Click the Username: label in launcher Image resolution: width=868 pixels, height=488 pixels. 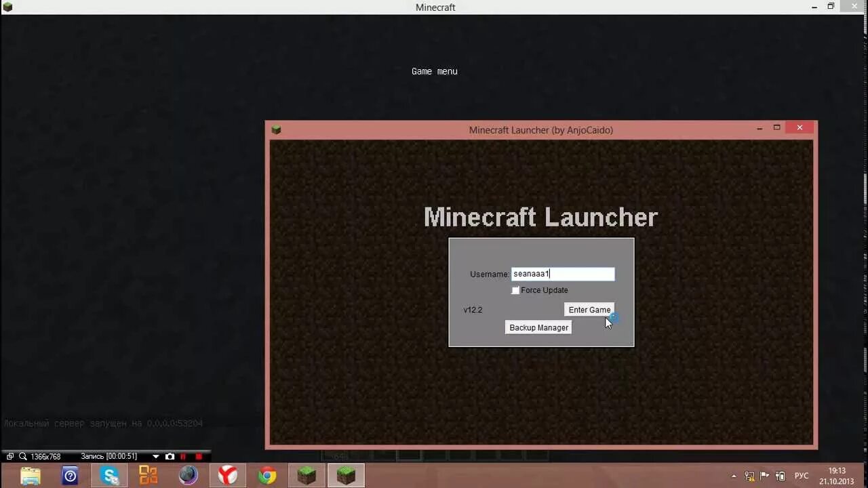pos(489,274)
